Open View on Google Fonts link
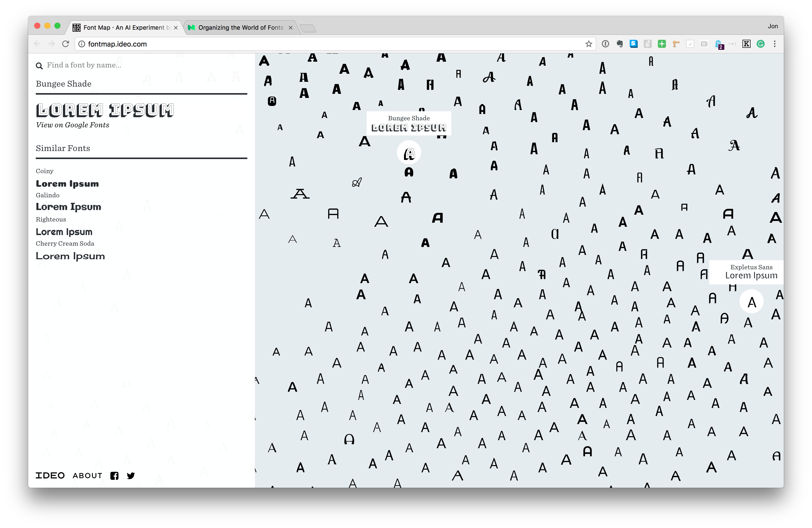The height and width of the screenshot is (528, 812). click(x=73, y=125)
